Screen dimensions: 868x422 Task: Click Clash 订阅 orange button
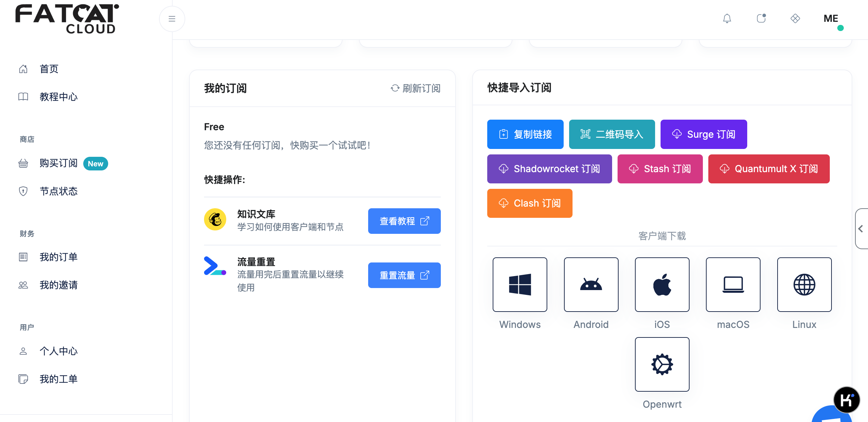pos(530,203)
